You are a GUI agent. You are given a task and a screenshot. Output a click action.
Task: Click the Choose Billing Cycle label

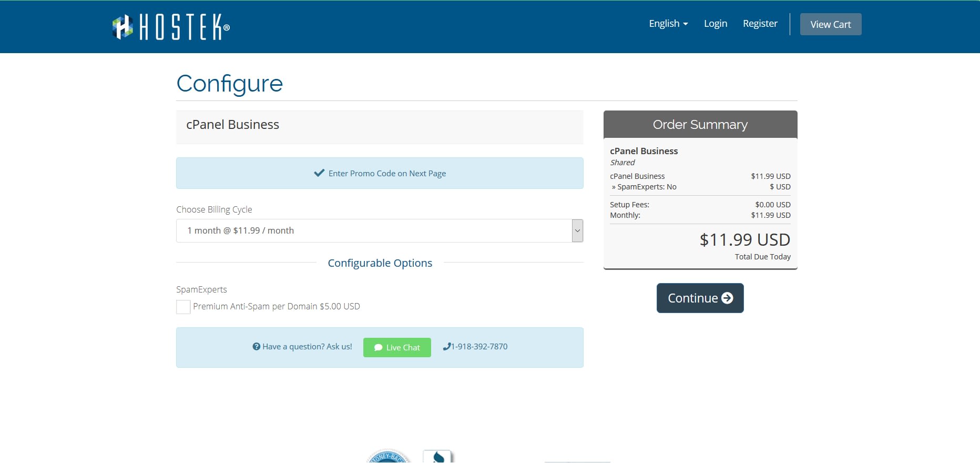(214, 209)
